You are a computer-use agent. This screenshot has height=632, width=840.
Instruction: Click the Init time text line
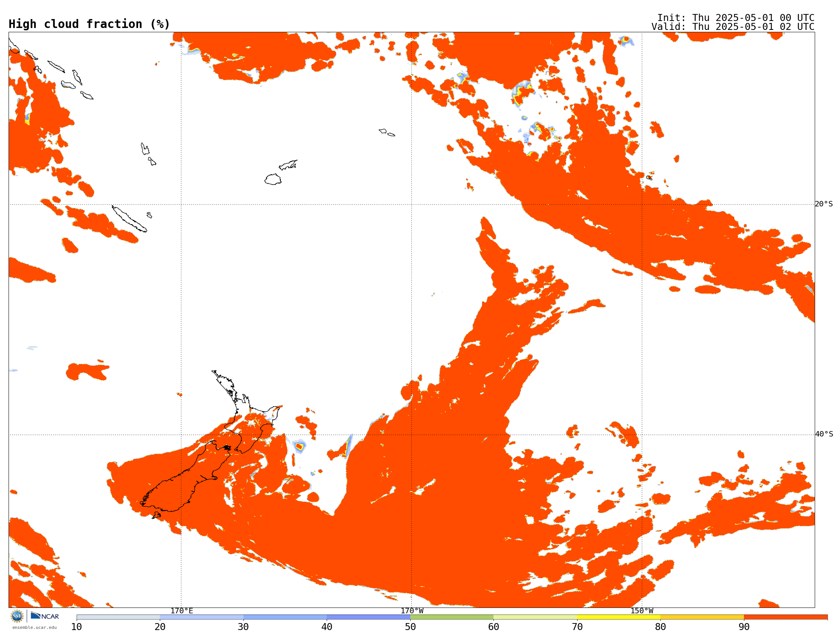pos(735,18)
